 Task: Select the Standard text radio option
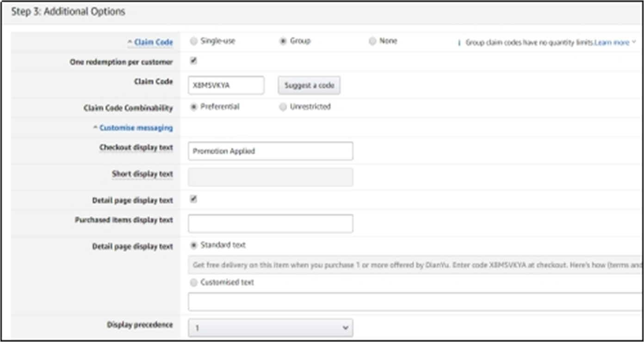[194, 245]
